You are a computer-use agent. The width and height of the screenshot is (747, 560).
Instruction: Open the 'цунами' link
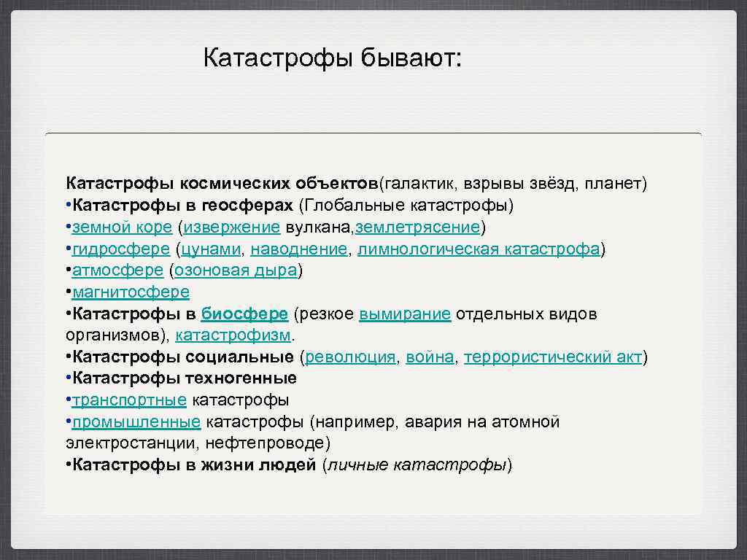click(x=211, y=249)
